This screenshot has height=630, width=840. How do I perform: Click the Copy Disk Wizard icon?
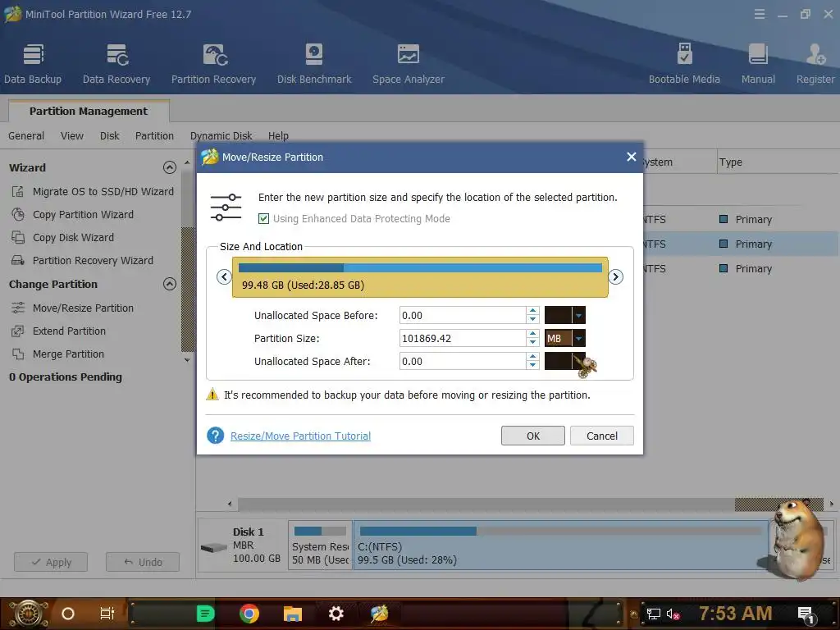coord(18,237)
